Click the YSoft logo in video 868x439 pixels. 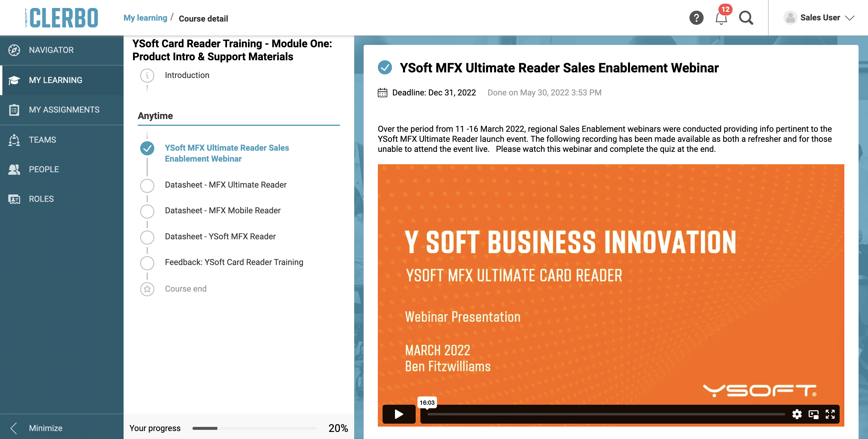click(760, 391)
